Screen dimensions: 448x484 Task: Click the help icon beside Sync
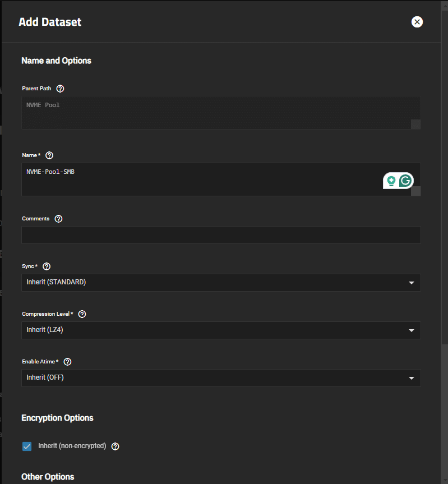(x=47, y=266)
